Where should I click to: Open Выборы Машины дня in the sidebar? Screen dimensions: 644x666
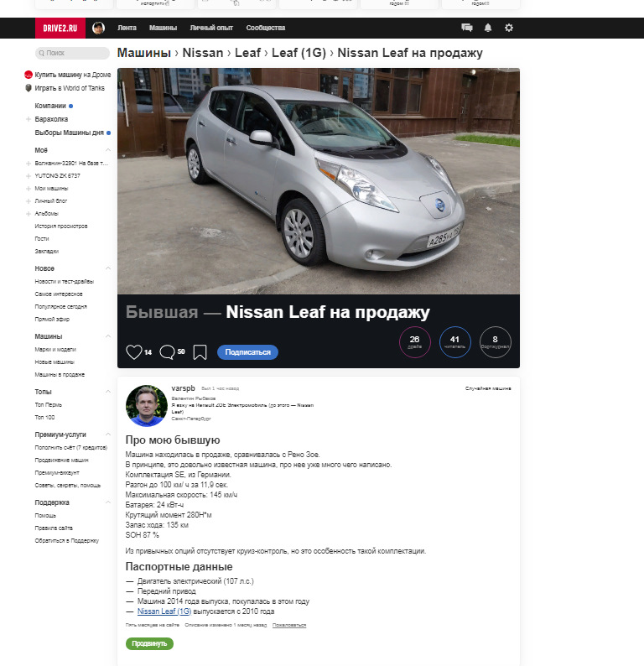[70, 133]
